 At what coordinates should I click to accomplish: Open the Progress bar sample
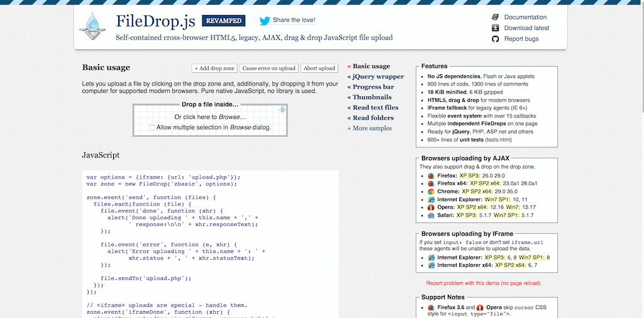click(x=374, y=87)
